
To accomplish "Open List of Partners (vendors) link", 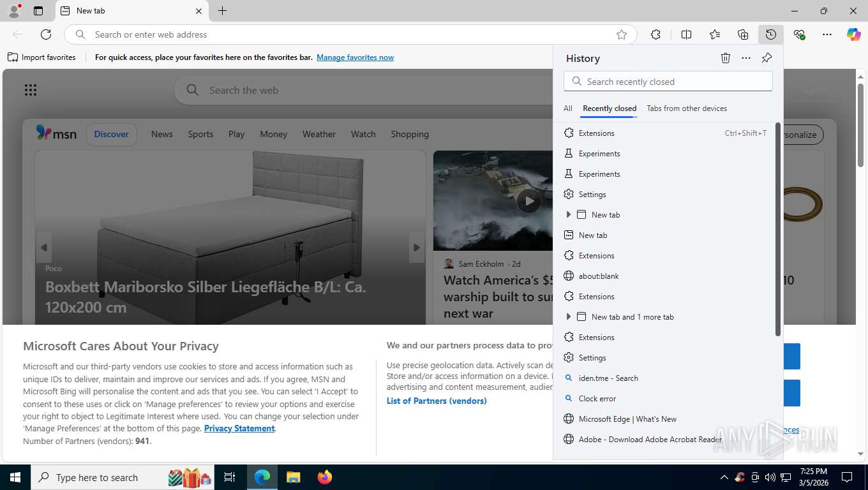I will point(437,401).
